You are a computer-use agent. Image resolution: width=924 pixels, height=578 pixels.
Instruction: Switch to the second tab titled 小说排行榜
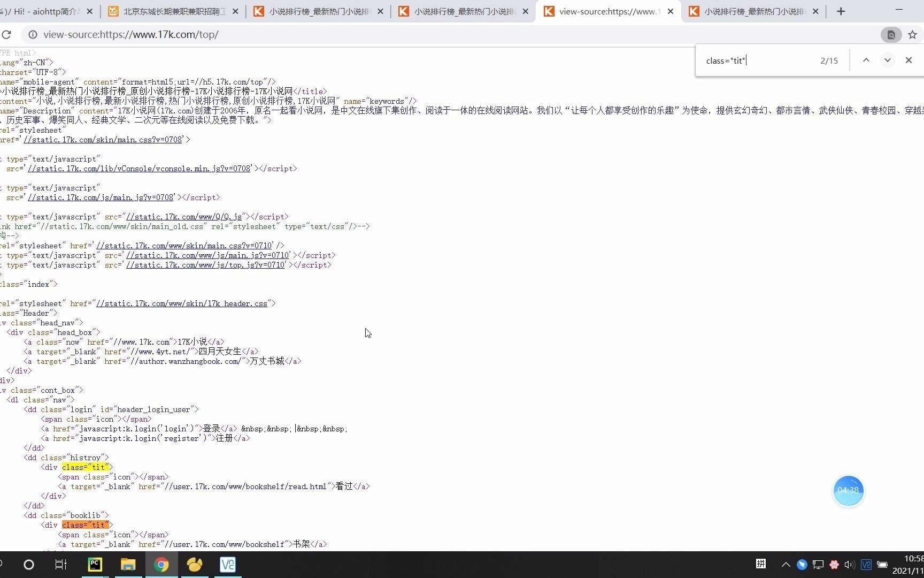pos(463,11)
